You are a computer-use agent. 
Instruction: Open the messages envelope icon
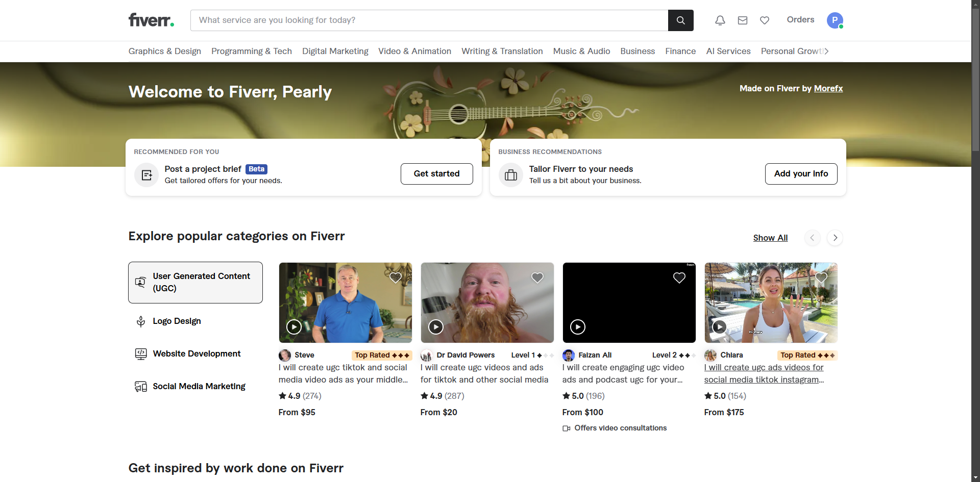pyautogui.click(x=743, y=20)
